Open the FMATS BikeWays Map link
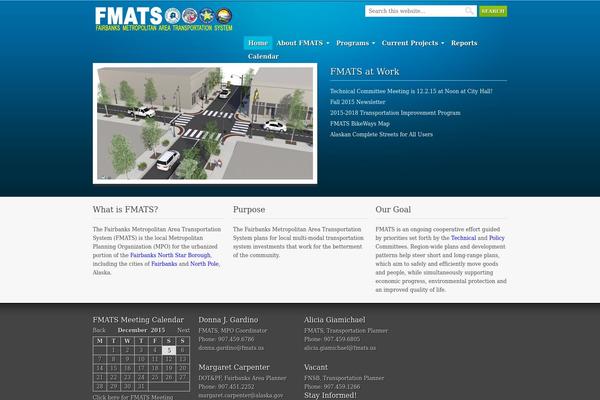600x400 pixels. pyautogui.click(x=360, y=123)
